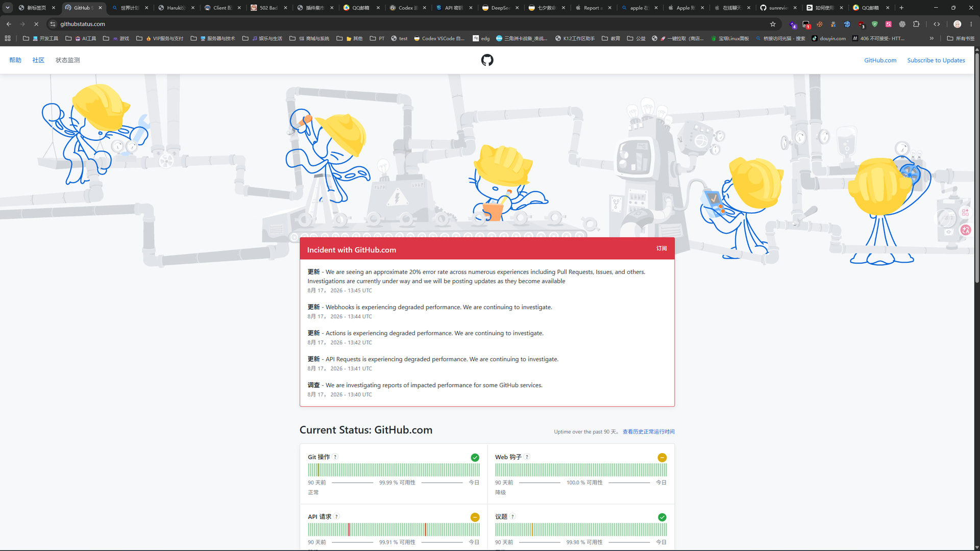Click the yellow degraded status icon for API 请求
Image resolution: width=980 pixels, height=551 pixels.
[475, 517]
